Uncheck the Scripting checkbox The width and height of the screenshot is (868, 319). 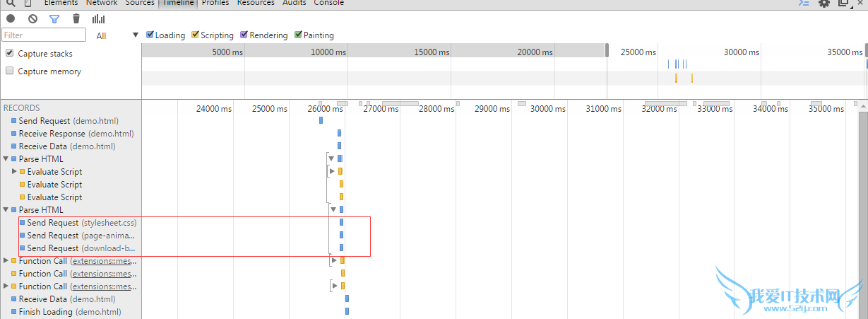pyautogui.click(x=196, y=35)
